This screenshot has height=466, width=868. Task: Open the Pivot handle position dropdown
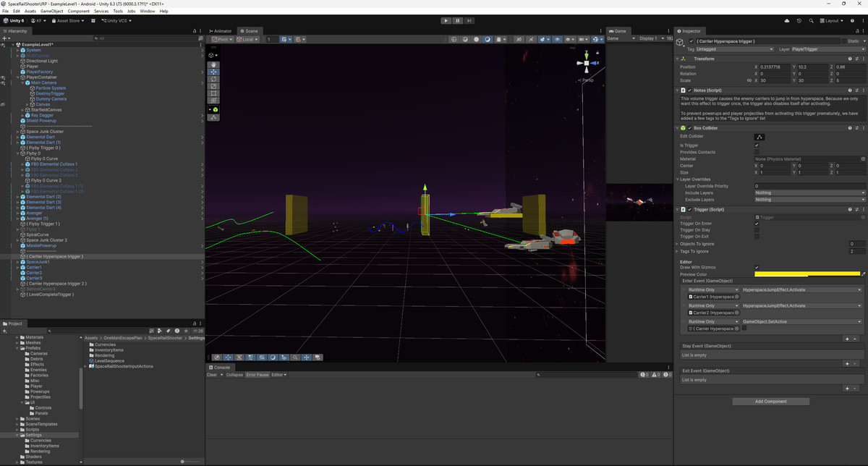[x=222, y=39]
